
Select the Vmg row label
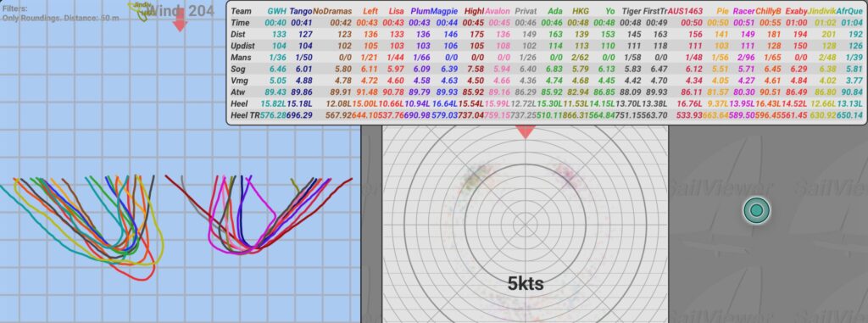[239, 81]
